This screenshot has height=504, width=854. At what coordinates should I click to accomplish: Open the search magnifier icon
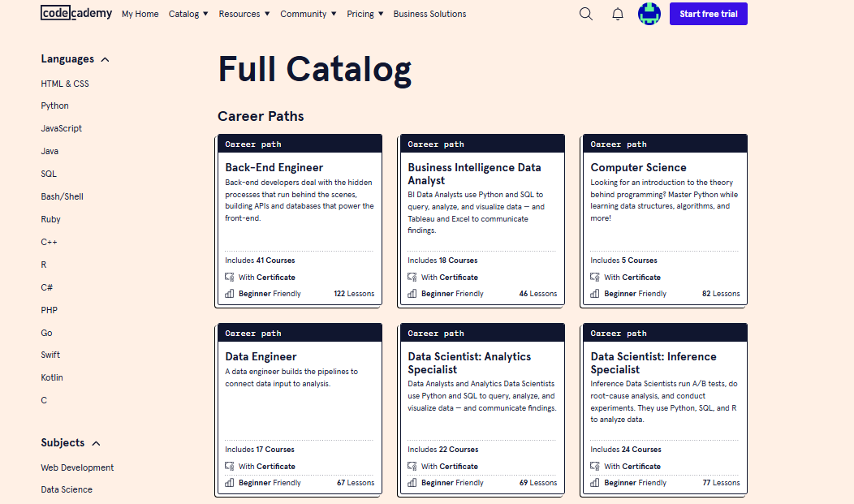pos(586,14)
